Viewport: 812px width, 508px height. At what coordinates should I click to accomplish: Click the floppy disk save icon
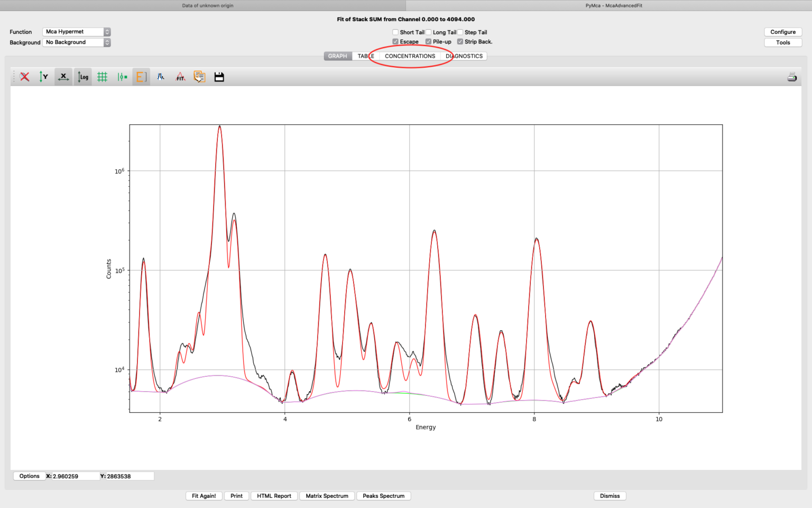(219, 77)
